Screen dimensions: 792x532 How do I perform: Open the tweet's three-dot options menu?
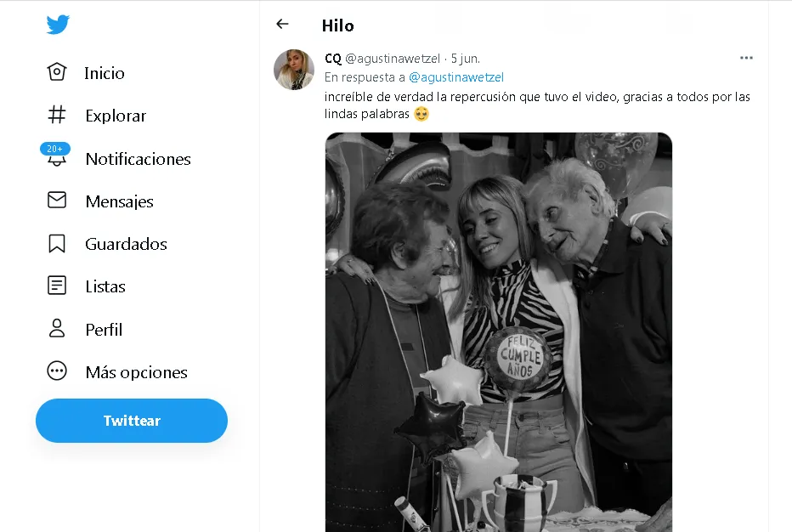[746, 58]
